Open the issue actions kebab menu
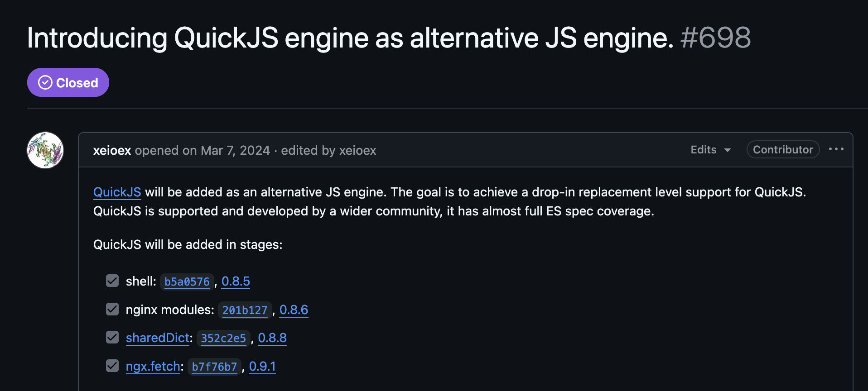Image resolution: width=868 pixels, height=391 pixels. (x=837, y=149)
